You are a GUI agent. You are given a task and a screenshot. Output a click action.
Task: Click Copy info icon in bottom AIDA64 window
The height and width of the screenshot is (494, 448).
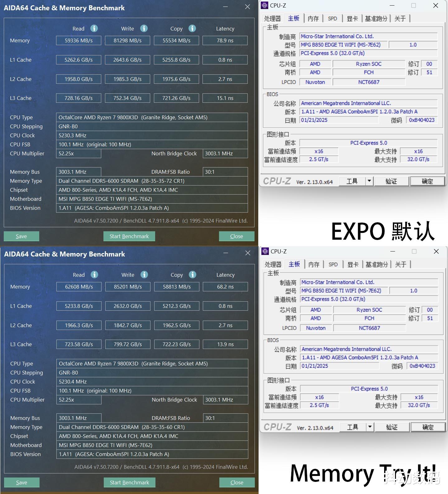click(x=193, y=275)
